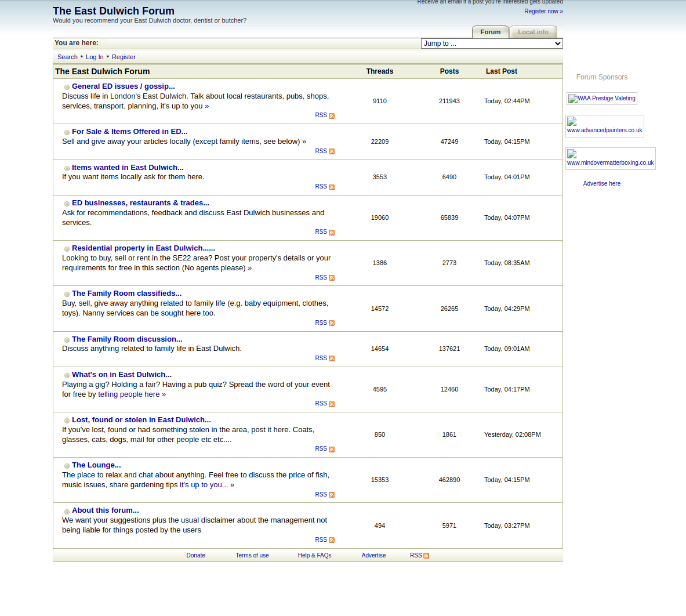Open RSS feed icon for The Lounge
The height and width of the screenshot is (616, 686).
[x=332, y=495]
